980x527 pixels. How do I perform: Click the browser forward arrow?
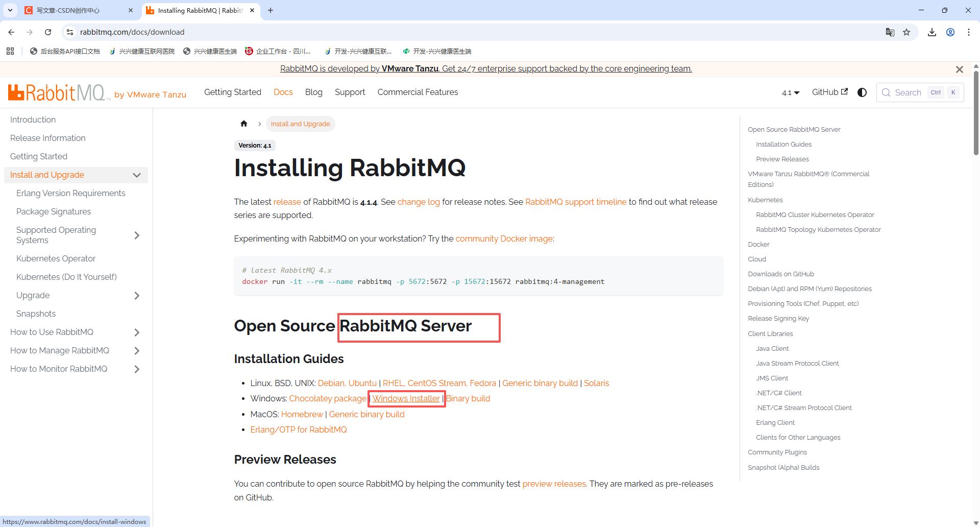30,32
